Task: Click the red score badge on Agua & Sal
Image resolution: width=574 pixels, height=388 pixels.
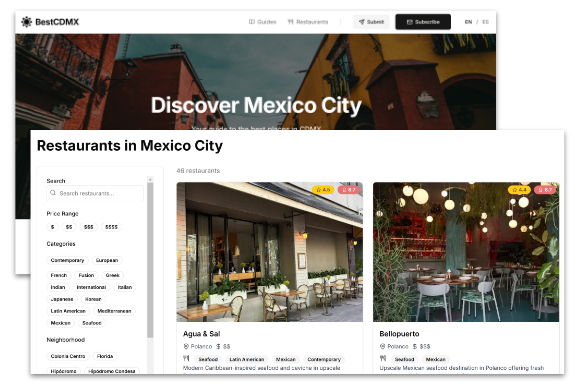Action: click(348, 190)
